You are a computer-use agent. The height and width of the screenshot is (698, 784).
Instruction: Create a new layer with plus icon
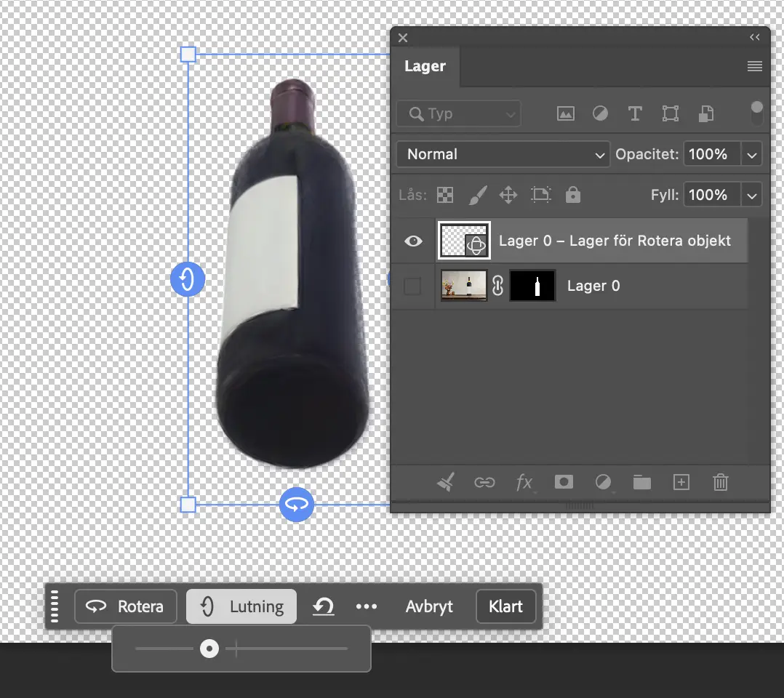tap(681, 482)
